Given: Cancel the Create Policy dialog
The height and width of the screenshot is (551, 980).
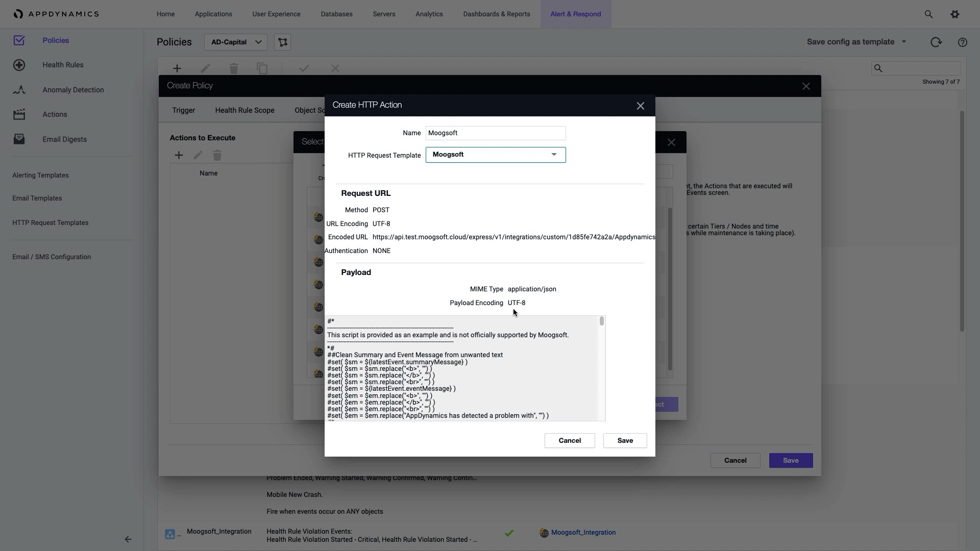Looking at the screenshot, I should 735,461.
